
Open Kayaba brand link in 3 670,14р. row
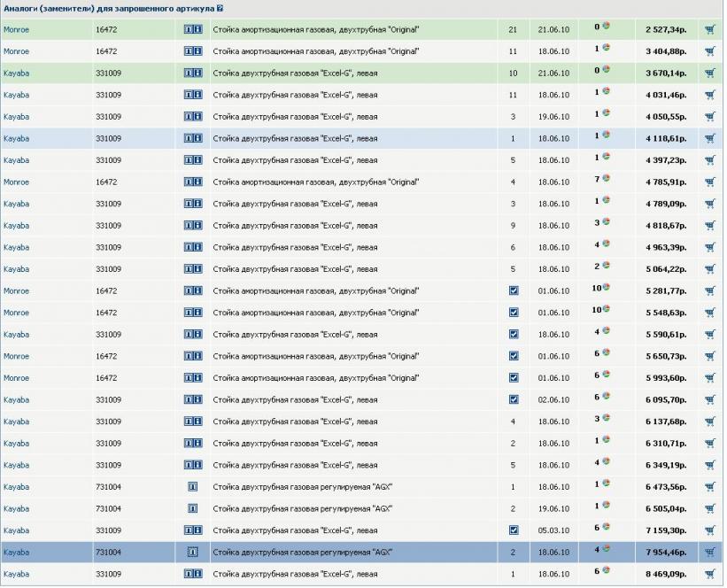pyautogui.click(x=16, y=73)
